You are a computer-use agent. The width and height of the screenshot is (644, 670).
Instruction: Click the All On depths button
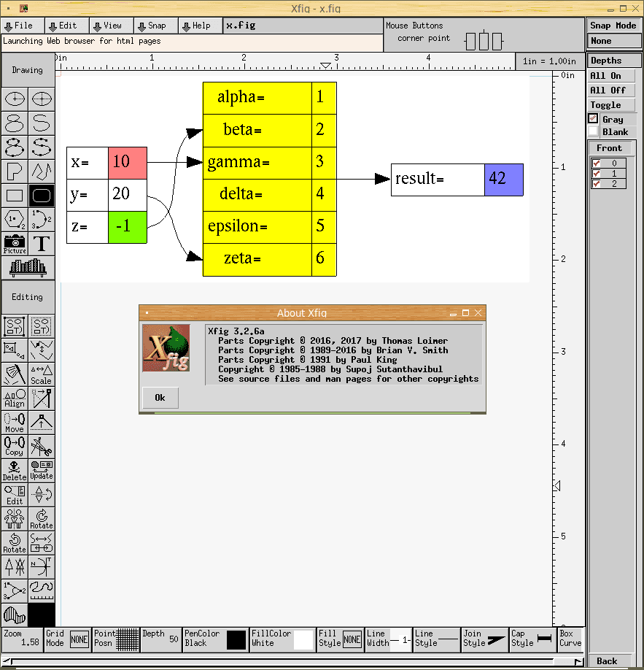[611, 76]
